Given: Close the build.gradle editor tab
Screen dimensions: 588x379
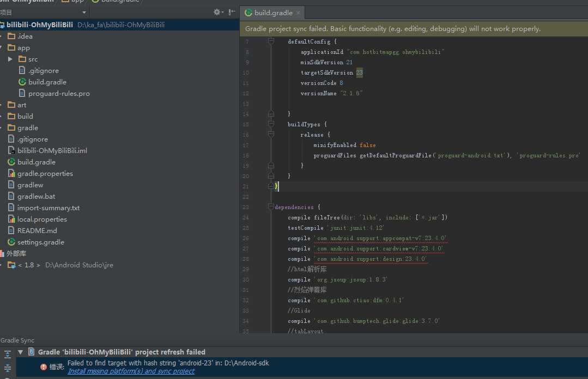Looking at the screenshot, I should (x=298, y=13).
